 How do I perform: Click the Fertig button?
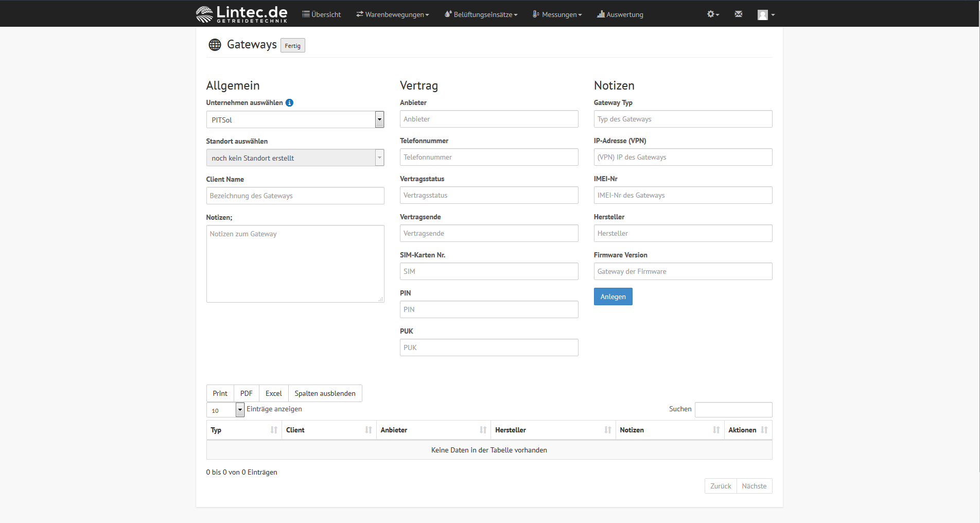292,46
